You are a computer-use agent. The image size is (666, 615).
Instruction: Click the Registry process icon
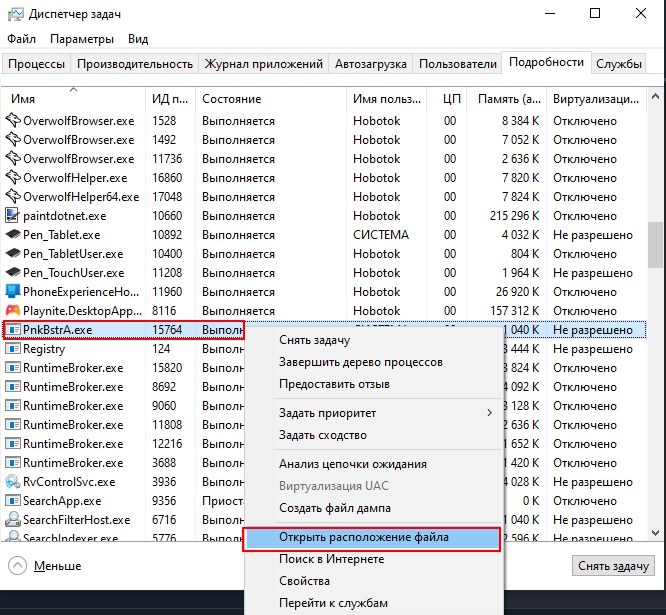pyautogui.click(x=13, y=349)
